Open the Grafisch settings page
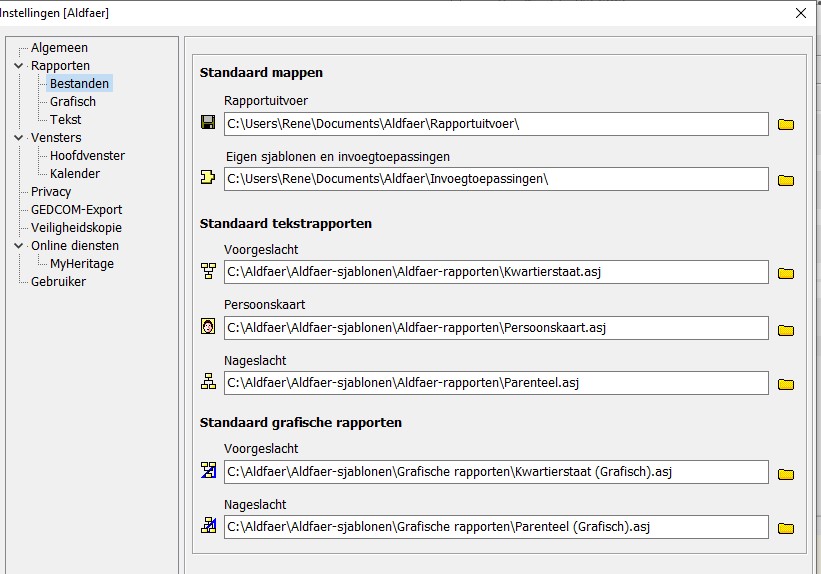This screenshot has height=574, width=821. [73, 102]
